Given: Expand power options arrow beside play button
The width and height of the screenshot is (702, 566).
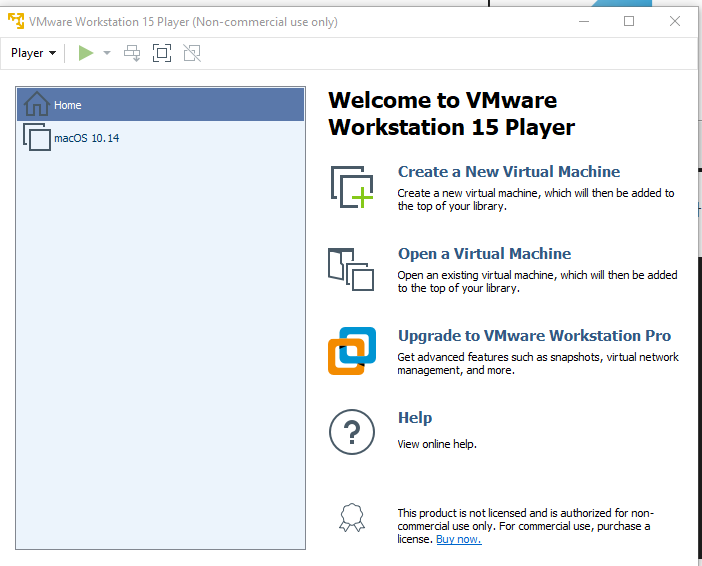Looking at the screenshot, I should tap(107, 53).
